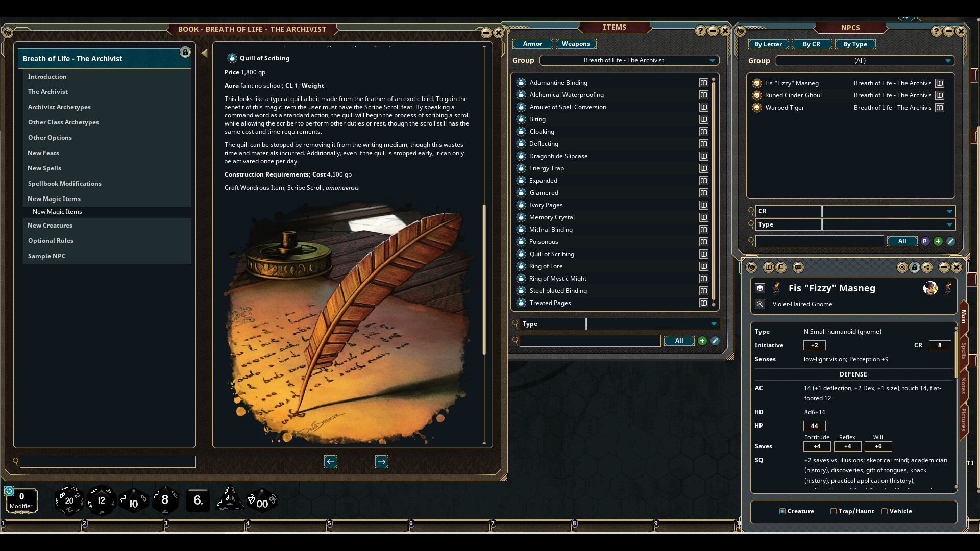
Task: Click the Weapons button
Action: pyautogui.click(x=576, y=44)
